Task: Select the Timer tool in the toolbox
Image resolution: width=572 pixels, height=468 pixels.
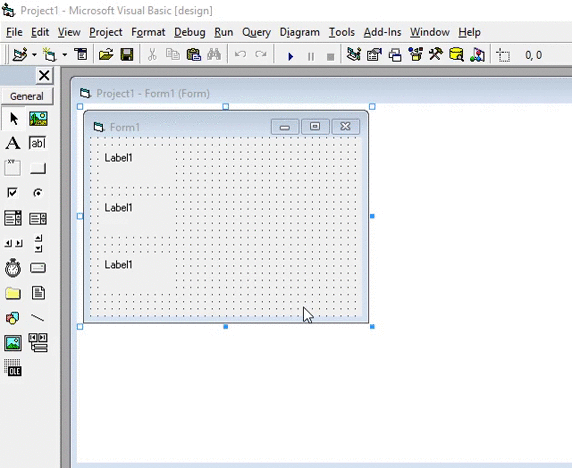Action: click(13, 268)
